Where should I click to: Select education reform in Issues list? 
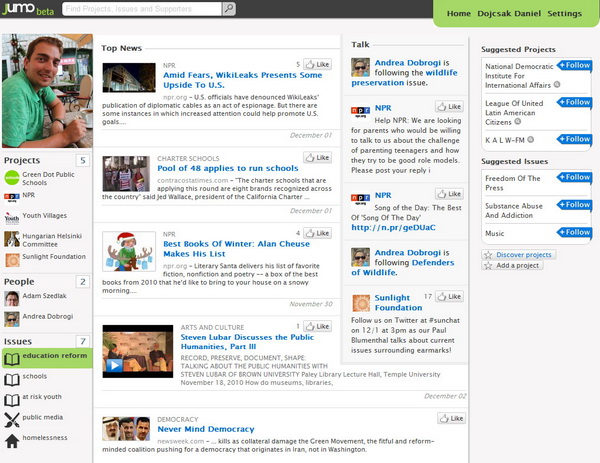click(47, 358)
